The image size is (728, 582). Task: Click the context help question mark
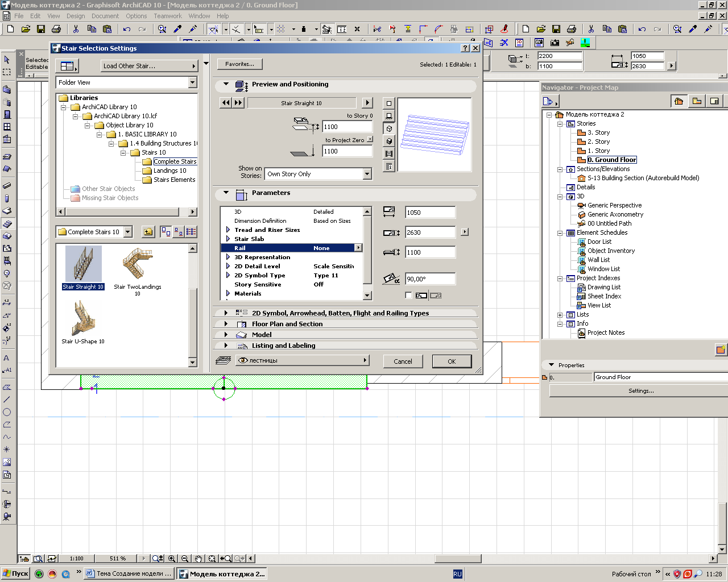pos(465,48)
